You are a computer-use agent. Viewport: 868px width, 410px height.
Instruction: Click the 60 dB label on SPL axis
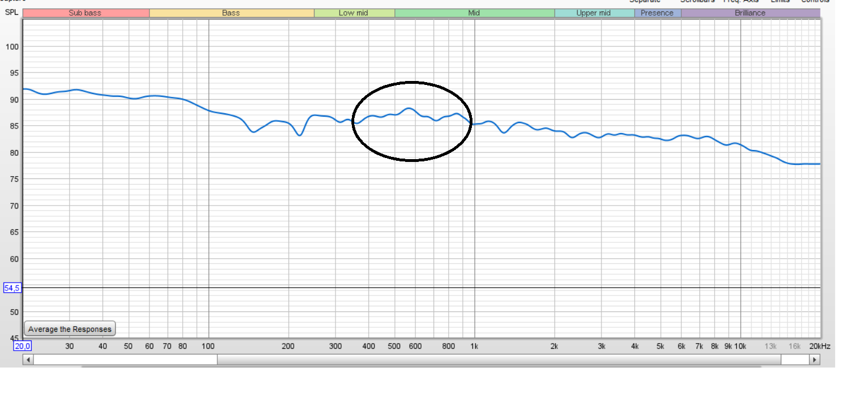14,259
